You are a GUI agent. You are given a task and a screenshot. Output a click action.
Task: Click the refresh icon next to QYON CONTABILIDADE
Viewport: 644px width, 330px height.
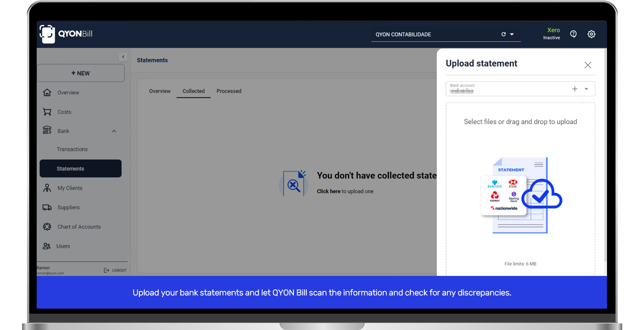click(503, 34)
